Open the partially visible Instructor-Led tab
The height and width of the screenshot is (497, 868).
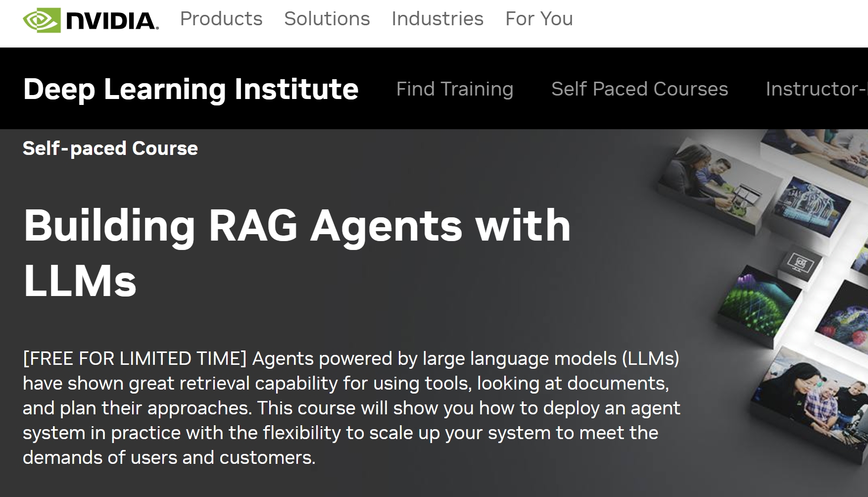tap(816, 89)
